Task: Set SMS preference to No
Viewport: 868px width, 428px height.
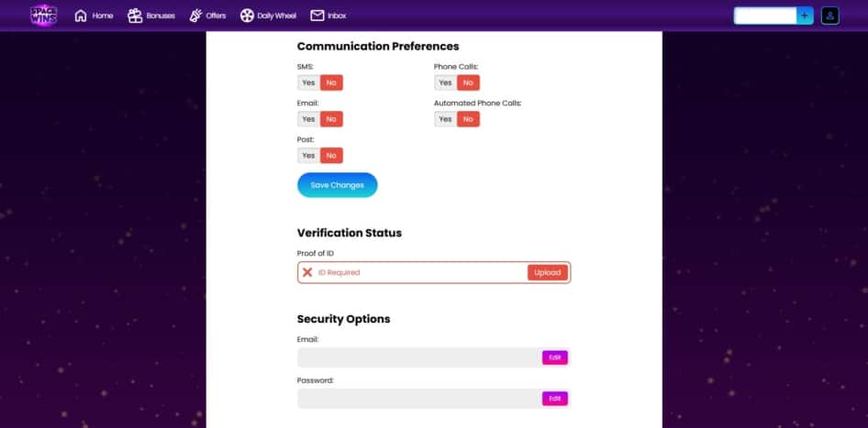Action: pos(331,83)
